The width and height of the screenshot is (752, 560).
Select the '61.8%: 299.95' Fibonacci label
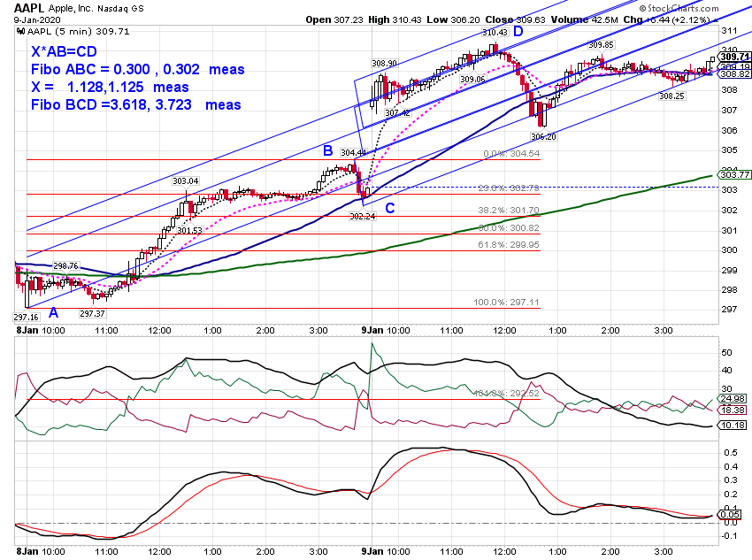tap(509, 245)
